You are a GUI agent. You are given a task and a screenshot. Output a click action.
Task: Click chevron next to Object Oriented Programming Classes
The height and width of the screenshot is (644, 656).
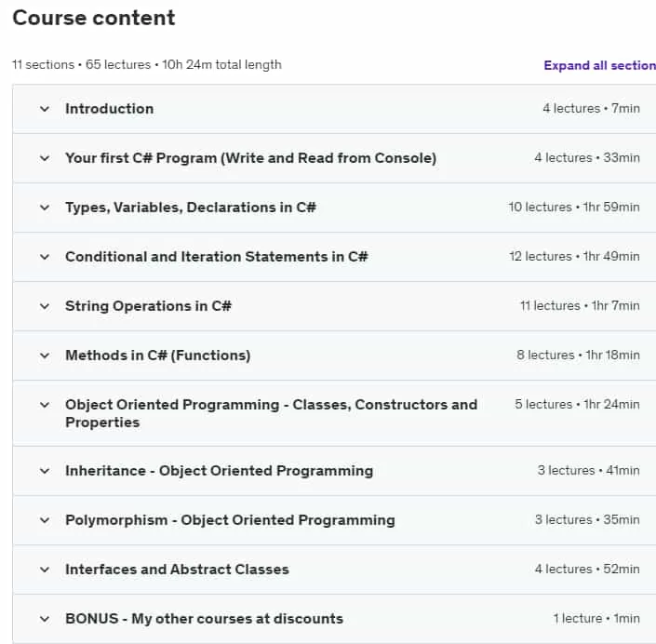[x=45, y=405]
